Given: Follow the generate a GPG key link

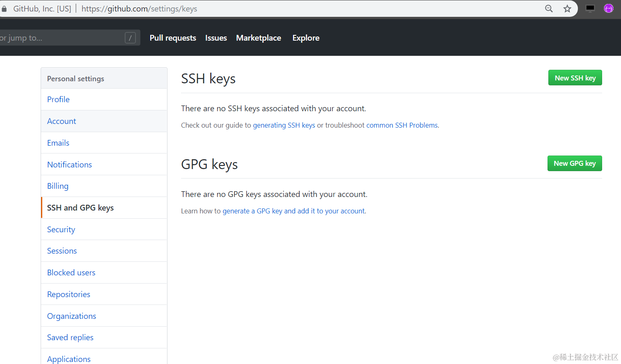Looking at the screenshot, I should click(294, 211).
